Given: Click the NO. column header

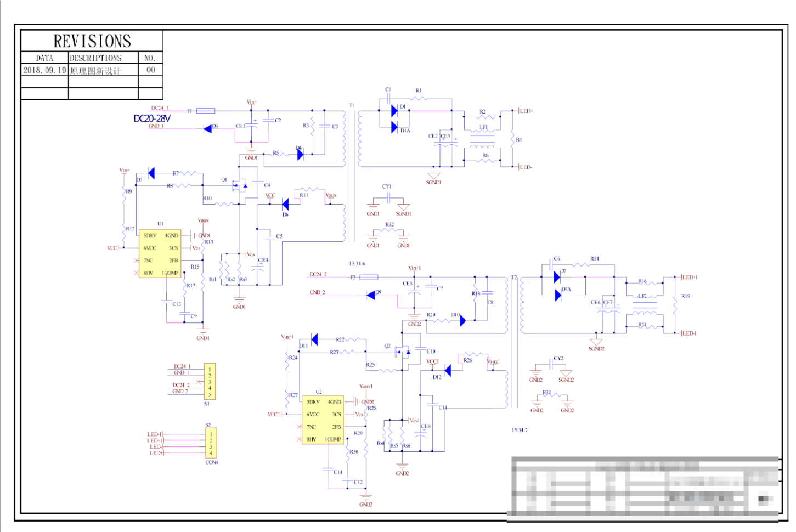Looking at the screenshot, I should [150, 58].
